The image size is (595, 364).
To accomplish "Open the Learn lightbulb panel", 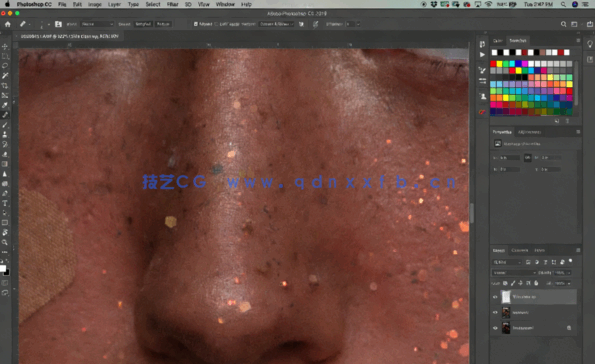I will click(x=590, y=44).
